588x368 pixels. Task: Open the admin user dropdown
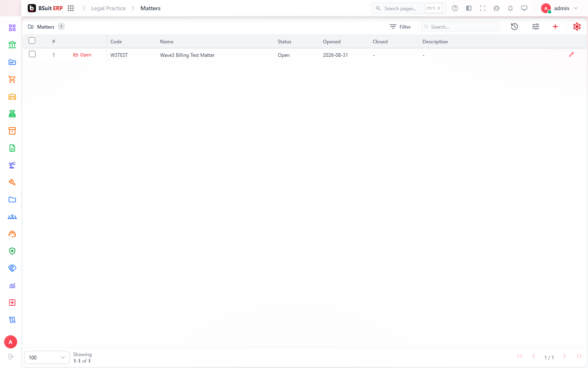point(559,8)
